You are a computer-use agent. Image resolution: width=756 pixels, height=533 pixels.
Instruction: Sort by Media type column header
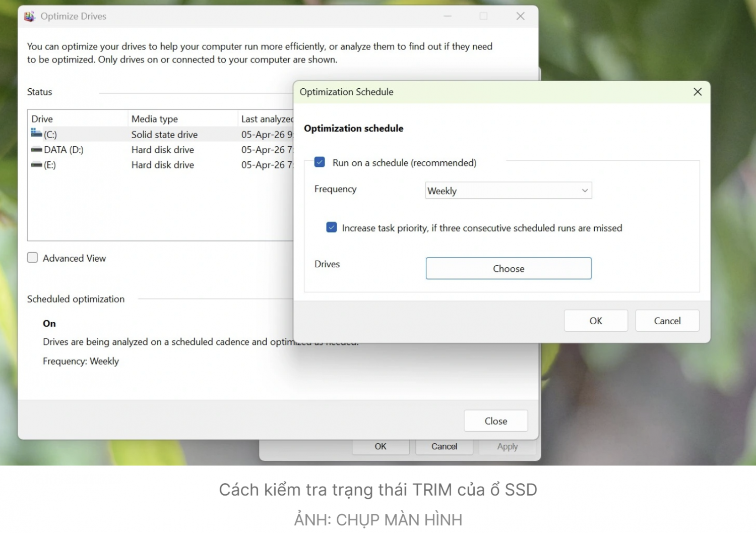coord(155,119)
